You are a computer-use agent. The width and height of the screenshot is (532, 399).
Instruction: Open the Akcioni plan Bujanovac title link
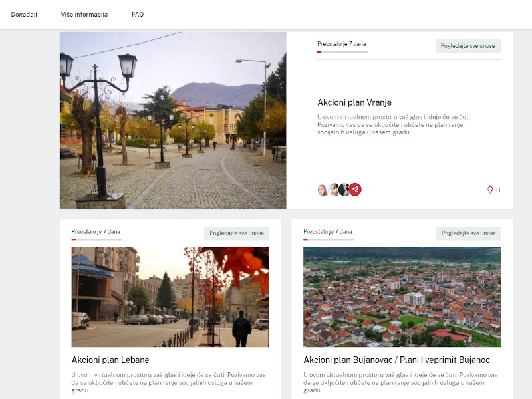396,360
